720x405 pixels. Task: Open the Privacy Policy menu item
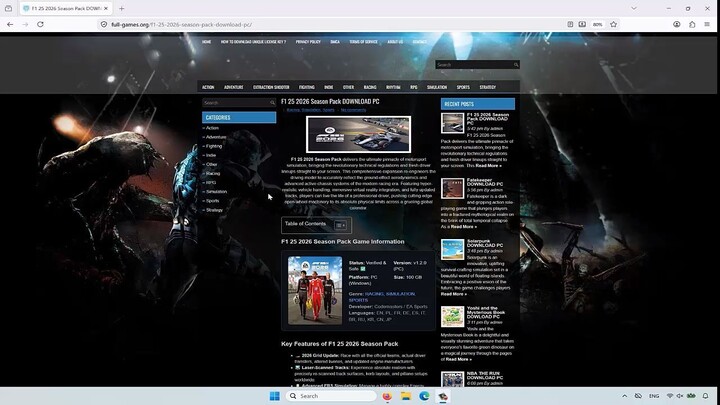308,42
